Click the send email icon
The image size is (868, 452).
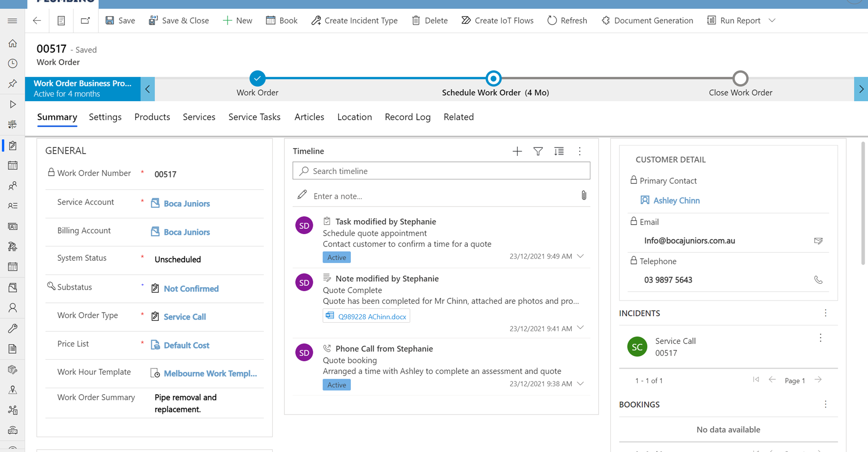pos(818,241)
